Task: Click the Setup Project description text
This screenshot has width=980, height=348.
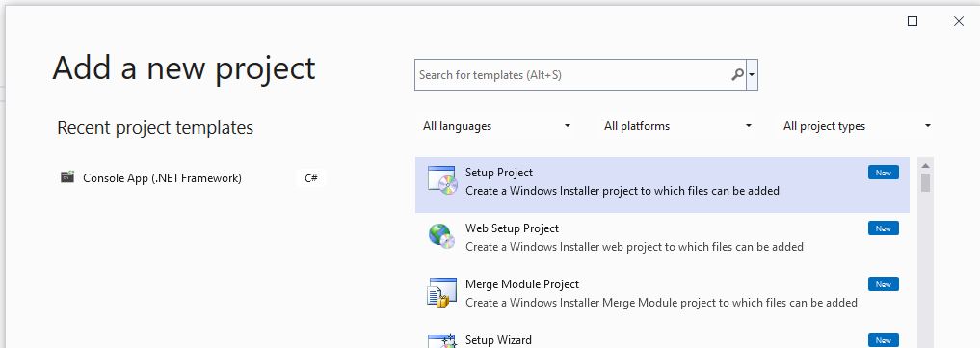Action: click(622, 191)
